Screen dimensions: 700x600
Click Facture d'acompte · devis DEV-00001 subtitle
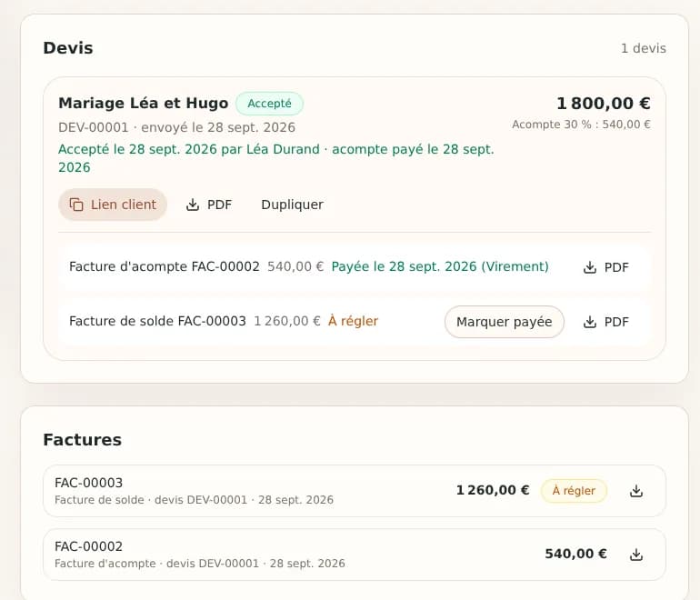point(200,564)
